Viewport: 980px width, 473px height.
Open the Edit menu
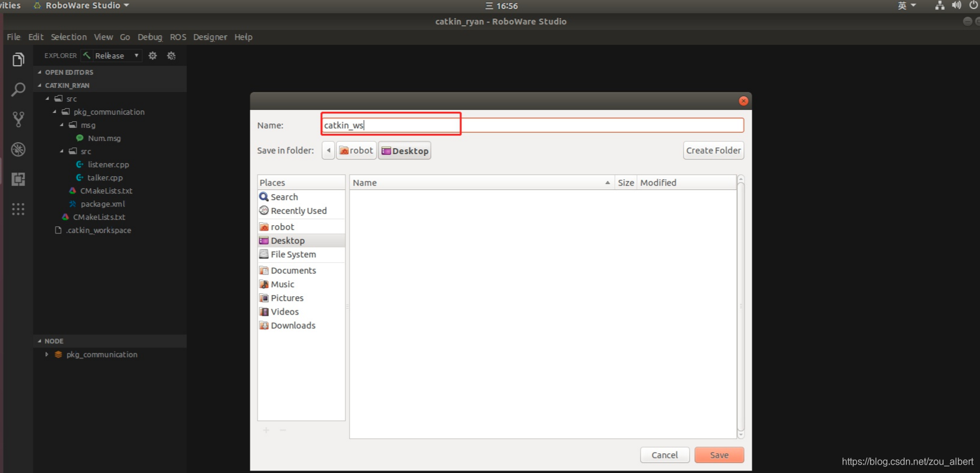pos(36,37)
